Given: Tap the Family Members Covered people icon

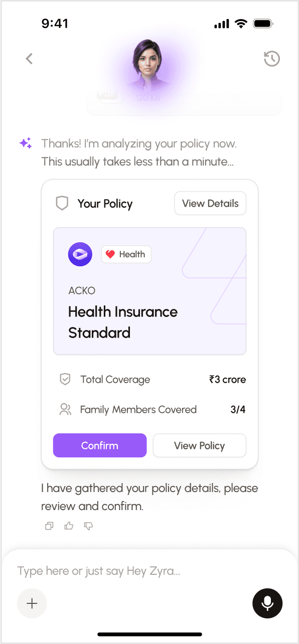Looking at the screenshot, I should 65,409.
